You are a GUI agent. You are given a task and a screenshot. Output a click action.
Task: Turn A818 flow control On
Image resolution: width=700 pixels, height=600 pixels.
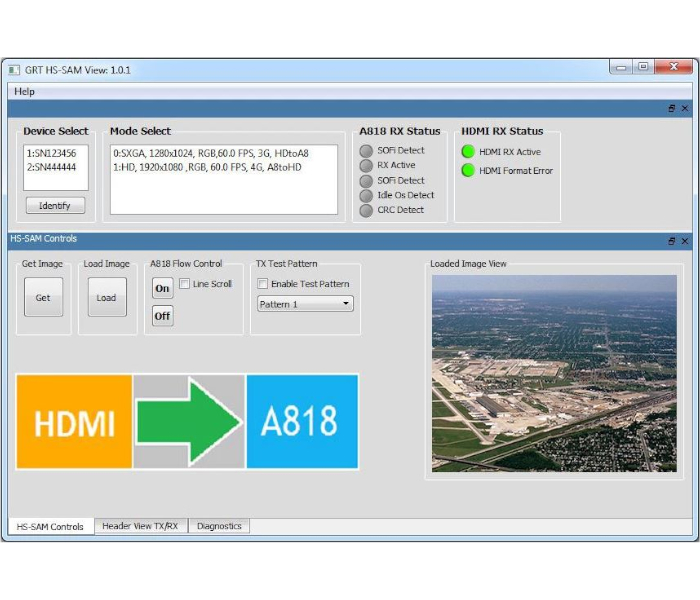click(x=162, y=288)
